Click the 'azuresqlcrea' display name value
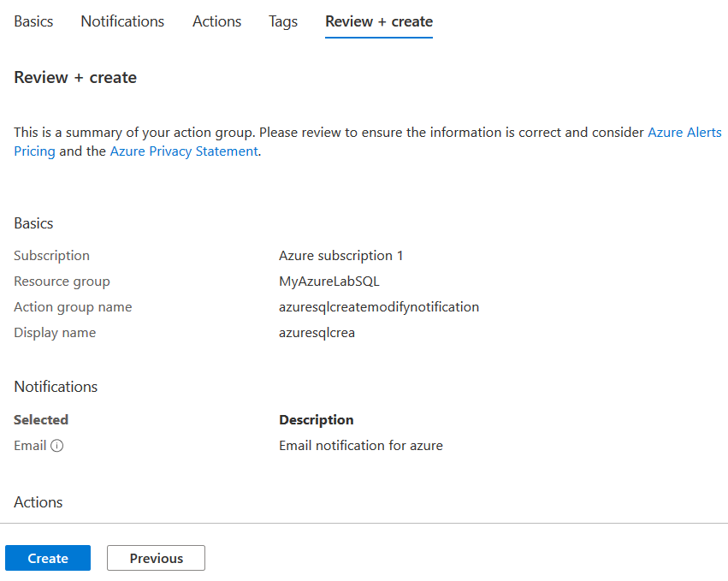This screenshot has width=728, height=581. pos(317,333)
